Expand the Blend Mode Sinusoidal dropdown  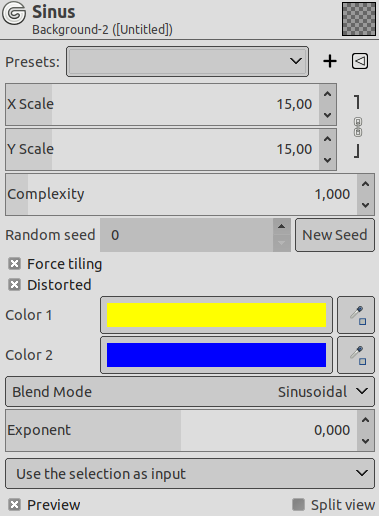190,392
